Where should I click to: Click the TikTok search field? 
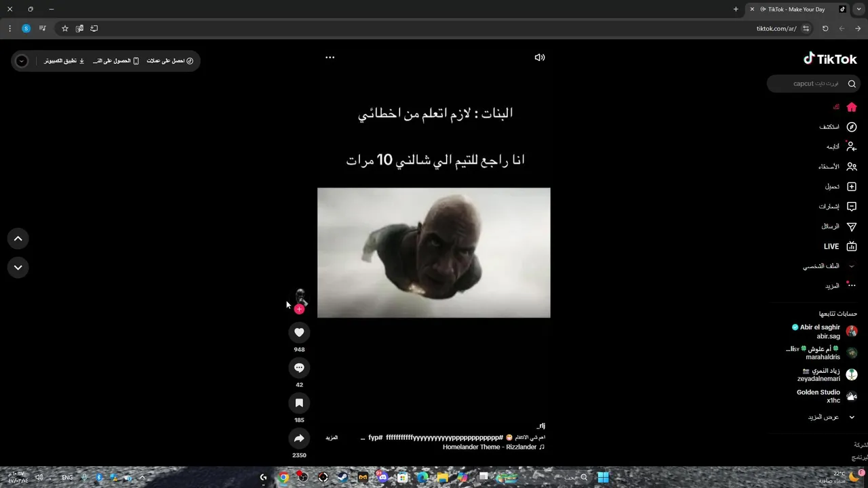click(x=814, y=83)
